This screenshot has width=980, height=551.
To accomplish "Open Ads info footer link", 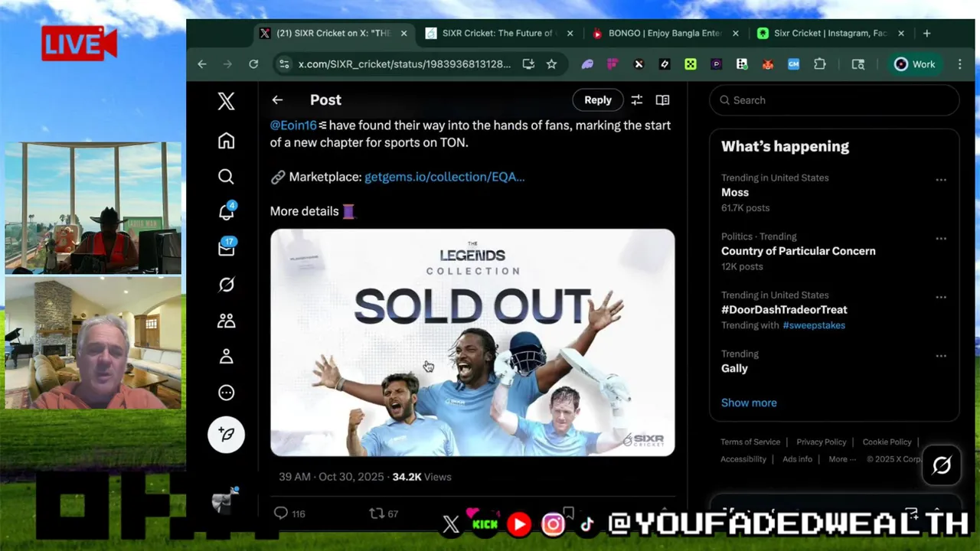I will (797, 459).
